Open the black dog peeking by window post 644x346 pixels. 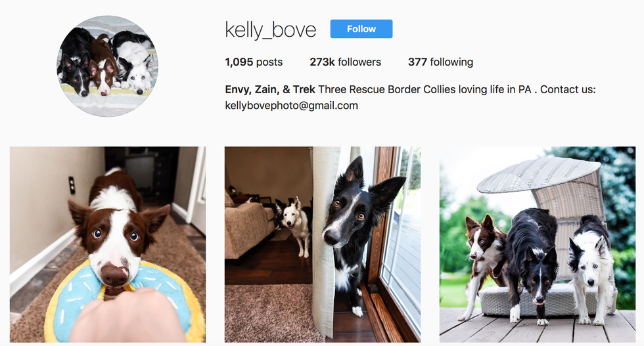323,245
